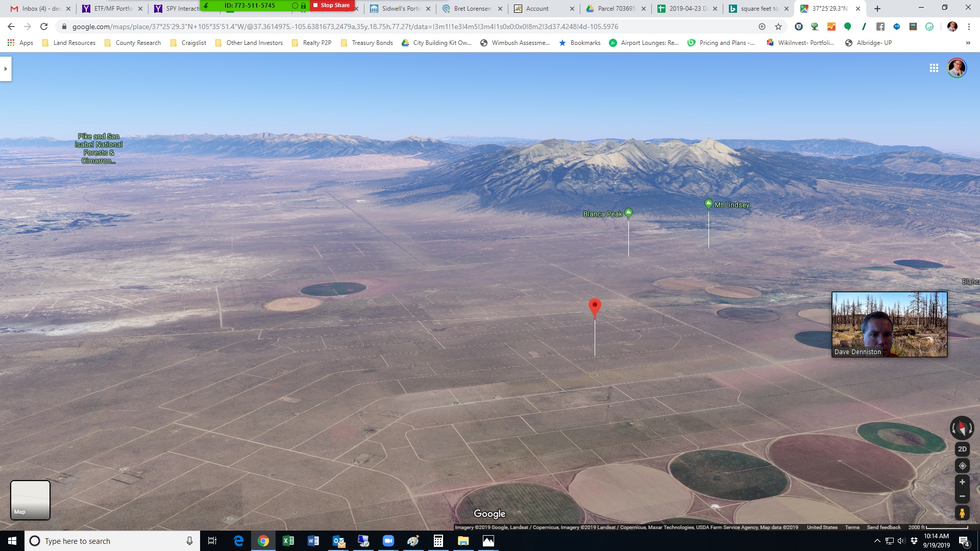Bookmark this page with the star

pyautogui.click(x=778, y=27)
